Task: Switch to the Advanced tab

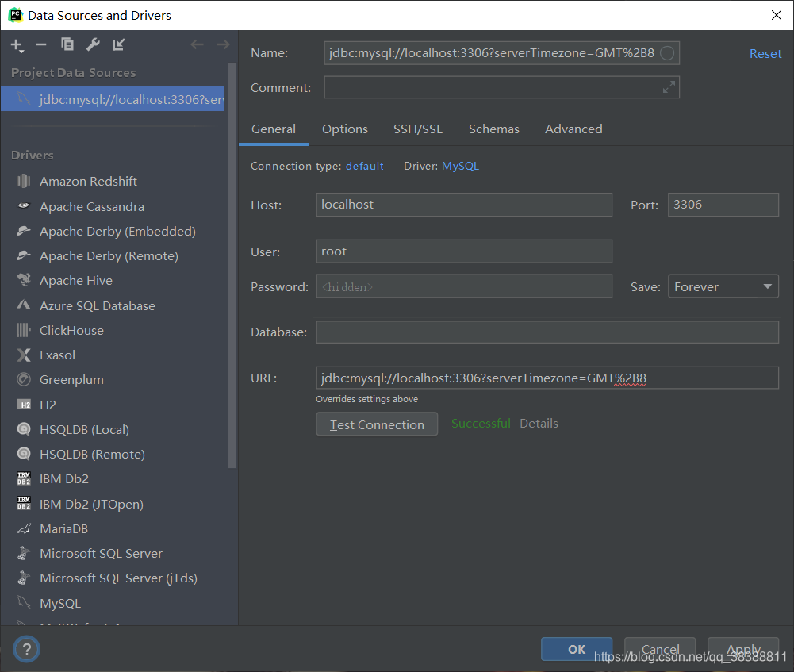Action: tap(573, 129)
